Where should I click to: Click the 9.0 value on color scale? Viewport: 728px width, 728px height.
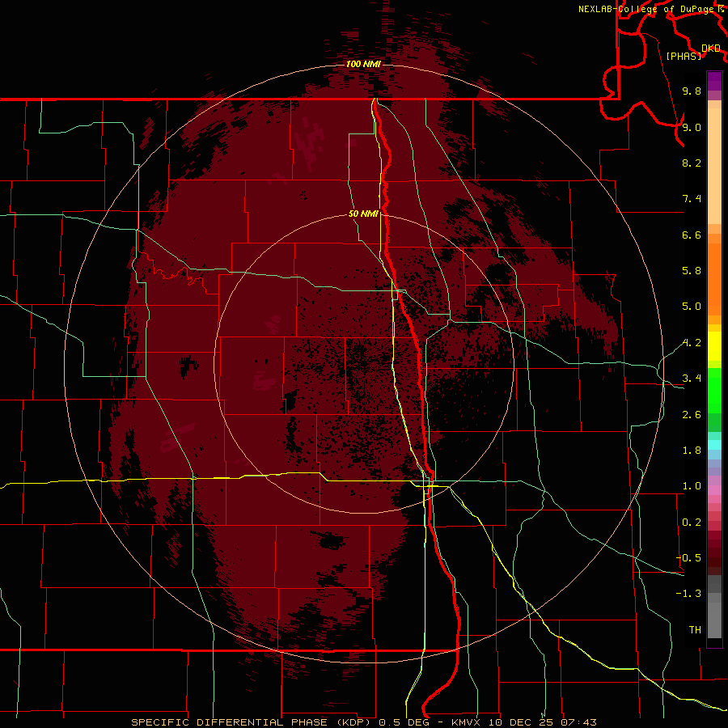(x=692, y=127)
